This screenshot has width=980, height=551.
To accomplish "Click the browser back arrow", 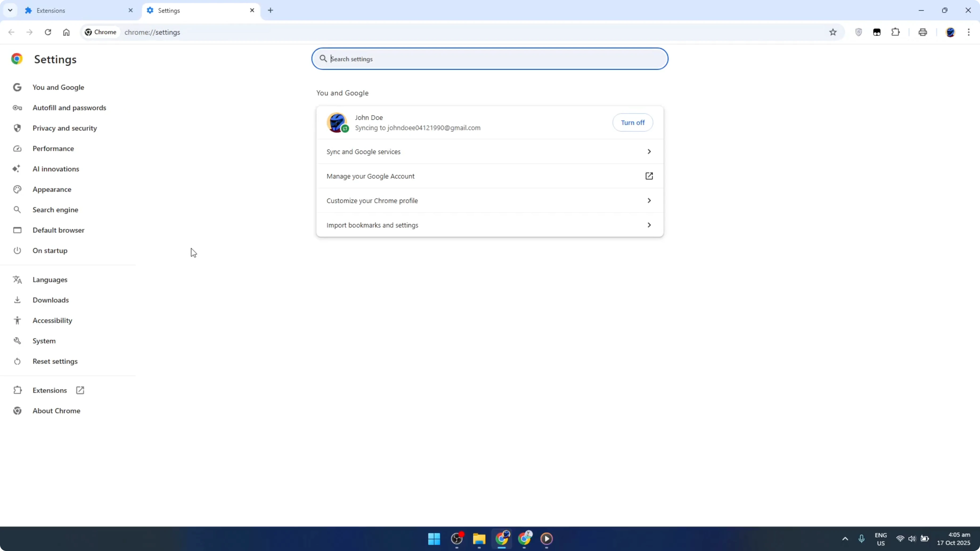I will point(11,32).
